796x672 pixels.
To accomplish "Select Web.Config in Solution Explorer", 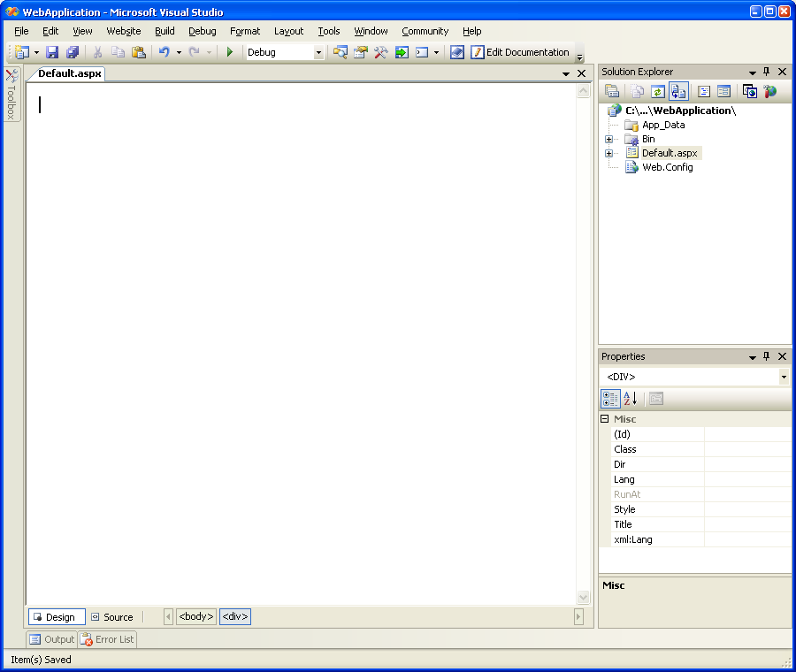I will coord(667,167).
